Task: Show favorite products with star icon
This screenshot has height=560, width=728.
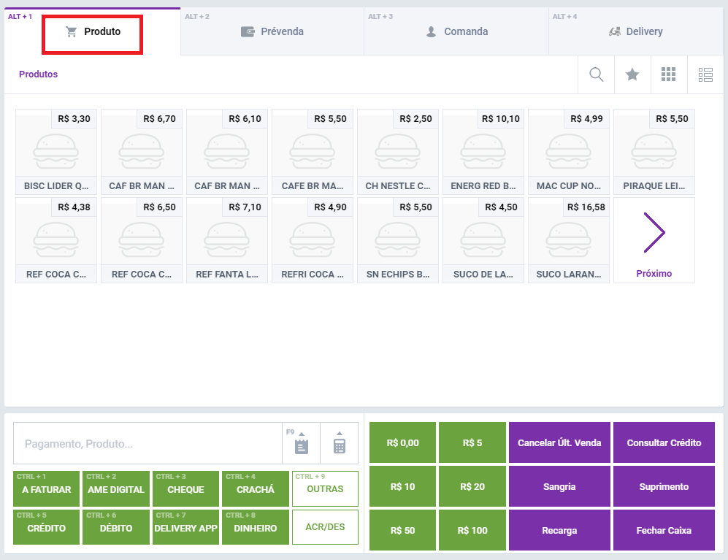Action: (632, 74)
